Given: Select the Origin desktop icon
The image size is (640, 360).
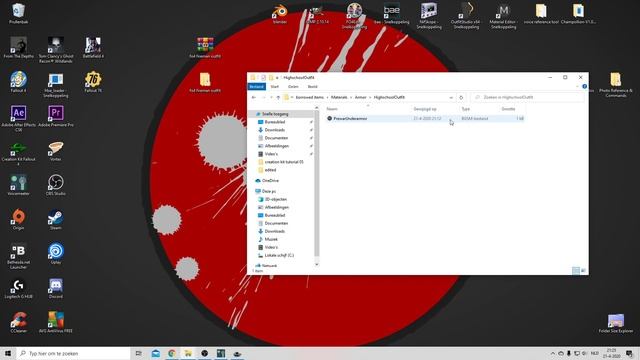Looking at the screenshot, I should point(18,219).
